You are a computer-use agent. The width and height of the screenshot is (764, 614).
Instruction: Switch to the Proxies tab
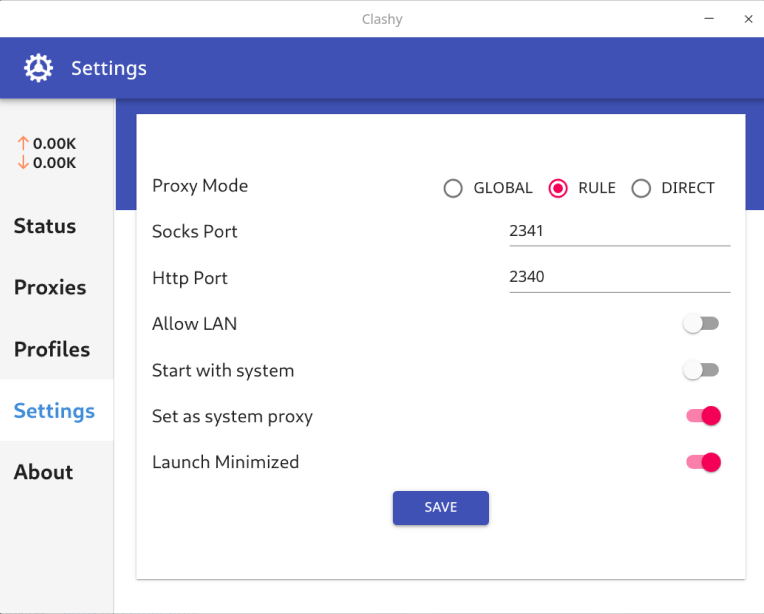coord(50,288)
